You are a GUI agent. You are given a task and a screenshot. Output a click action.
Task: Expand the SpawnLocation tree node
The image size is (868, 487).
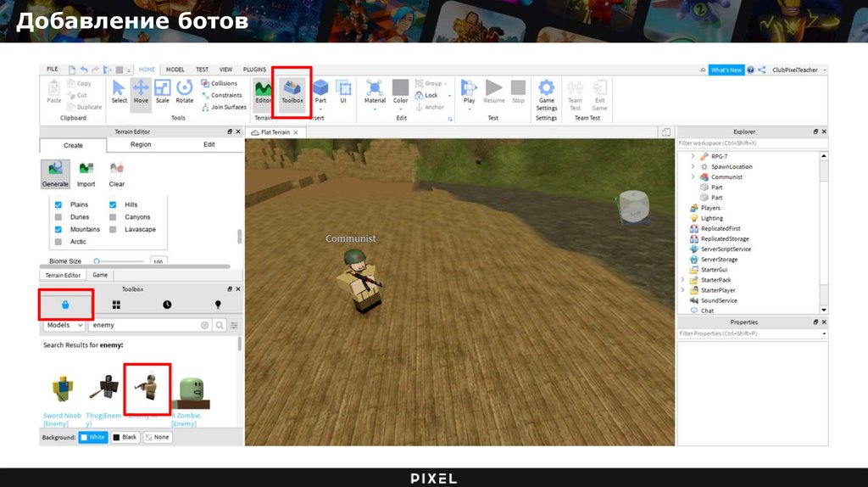click(693, 166)
